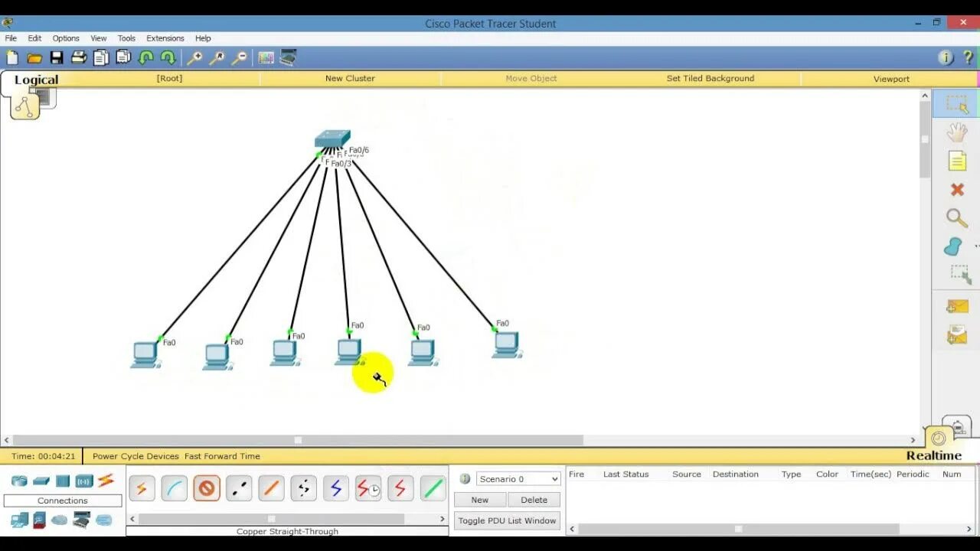Open the Tools menu
The height and width of the screenshot is (551, 980).
coord(126,38)
